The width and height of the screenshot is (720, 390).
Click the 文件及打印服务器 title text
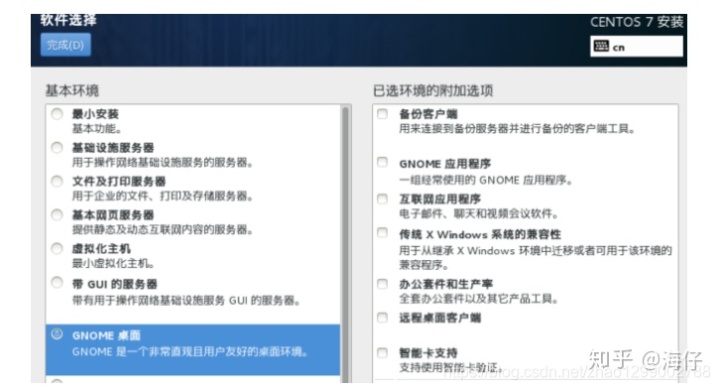119,181
